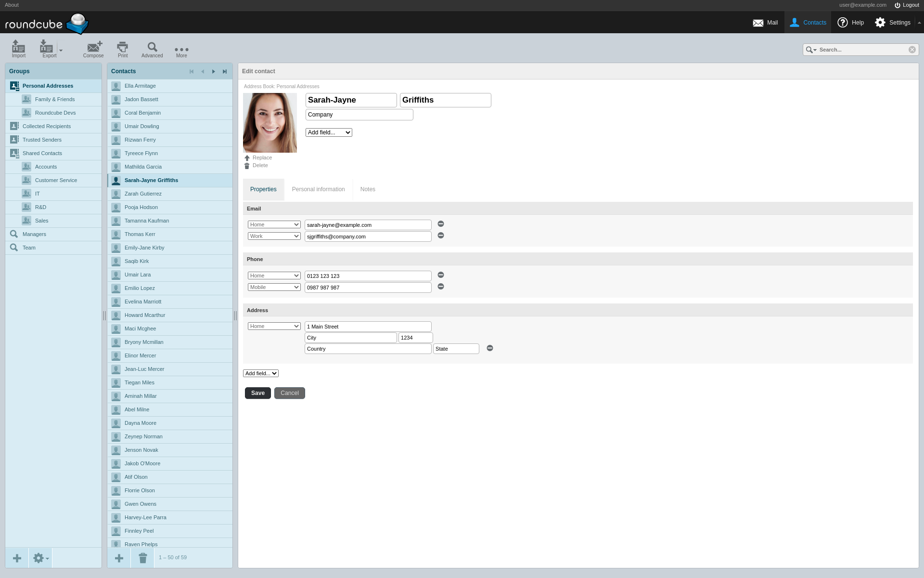Switch to the Notes tab
The image size is (924, 578).
click(x=368, y=189)
